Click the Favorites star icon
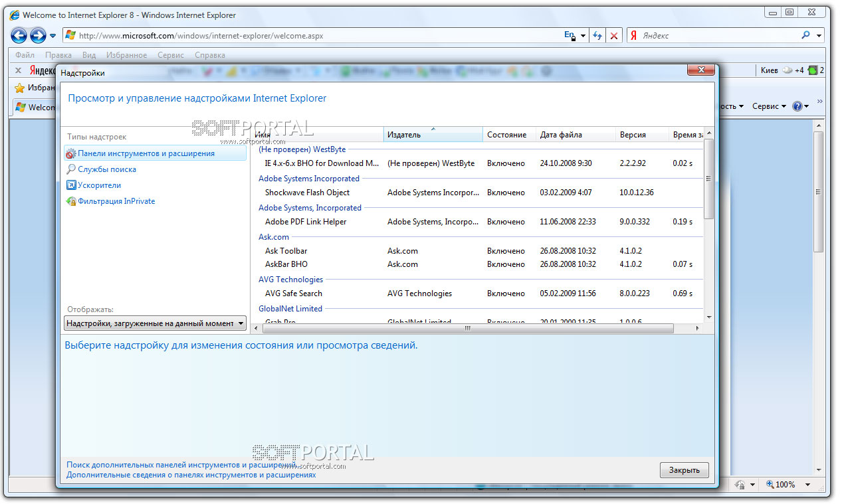The height and width of the screenshot is (504, 842). coord(20,88)
